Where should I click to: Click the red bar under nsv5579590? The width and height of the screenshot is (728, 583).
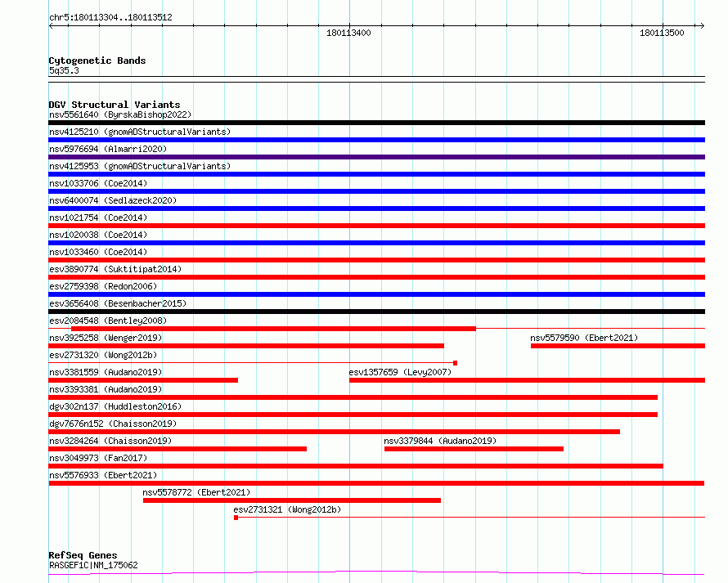[618, 346]
